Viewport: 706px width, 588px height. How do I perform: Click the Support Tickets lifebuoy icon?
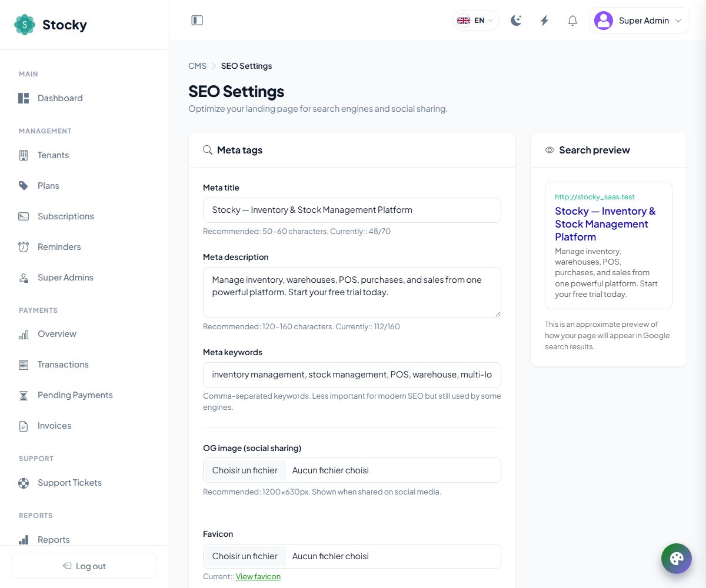point(24,483)
